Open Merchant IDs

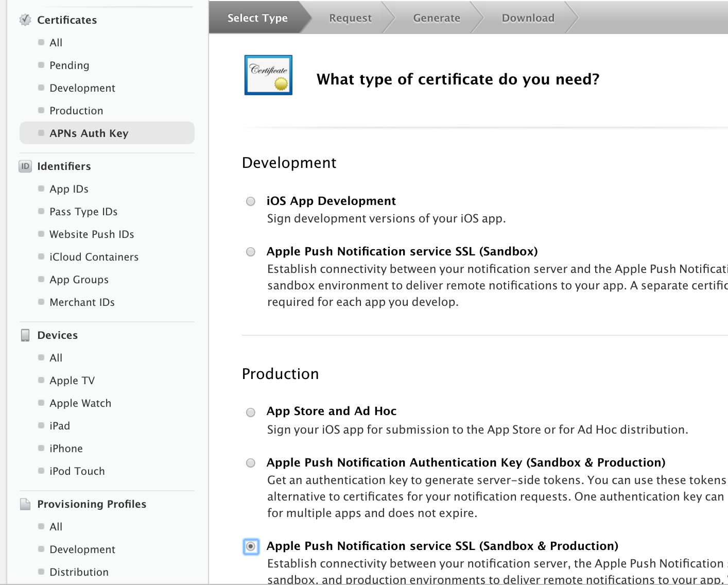82,302
